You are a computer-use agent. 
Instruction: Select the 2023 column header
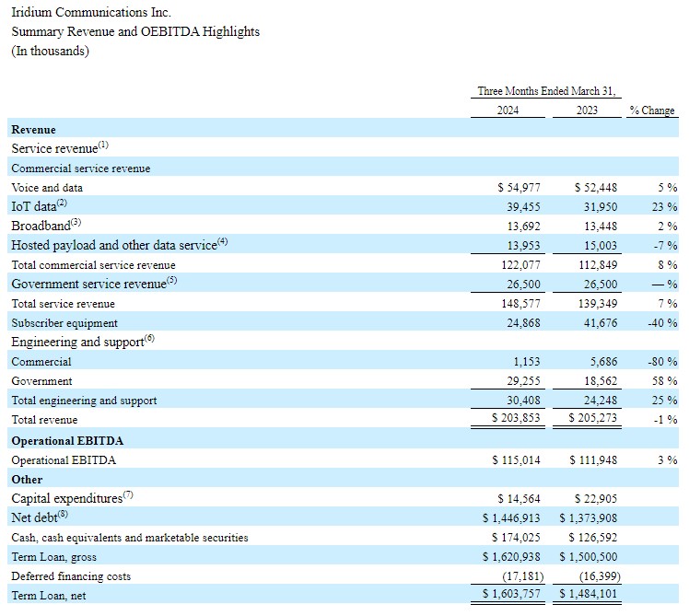click(x=586, y=110)
